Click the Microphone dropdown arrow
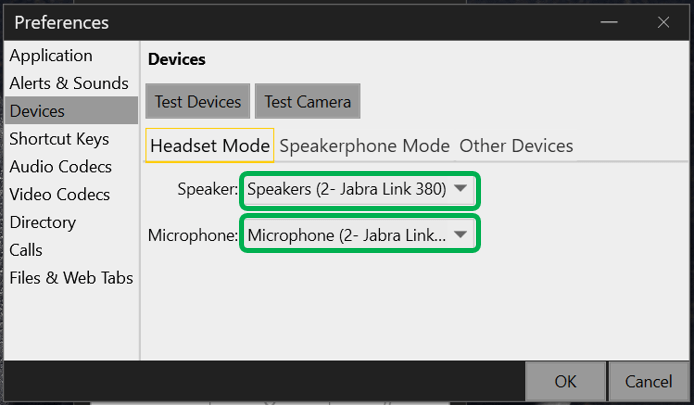694x405 pixels. click(461, 235)
